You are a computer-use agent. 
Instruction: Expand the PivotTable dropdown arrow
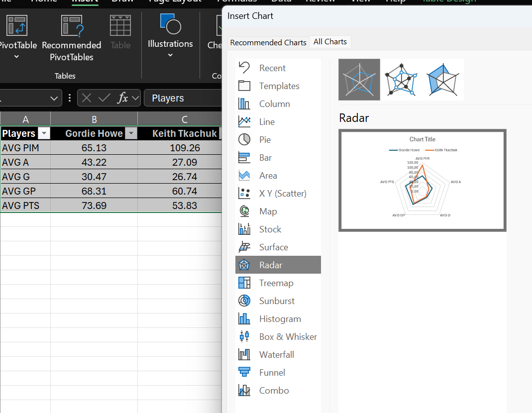tap(16, 57)
